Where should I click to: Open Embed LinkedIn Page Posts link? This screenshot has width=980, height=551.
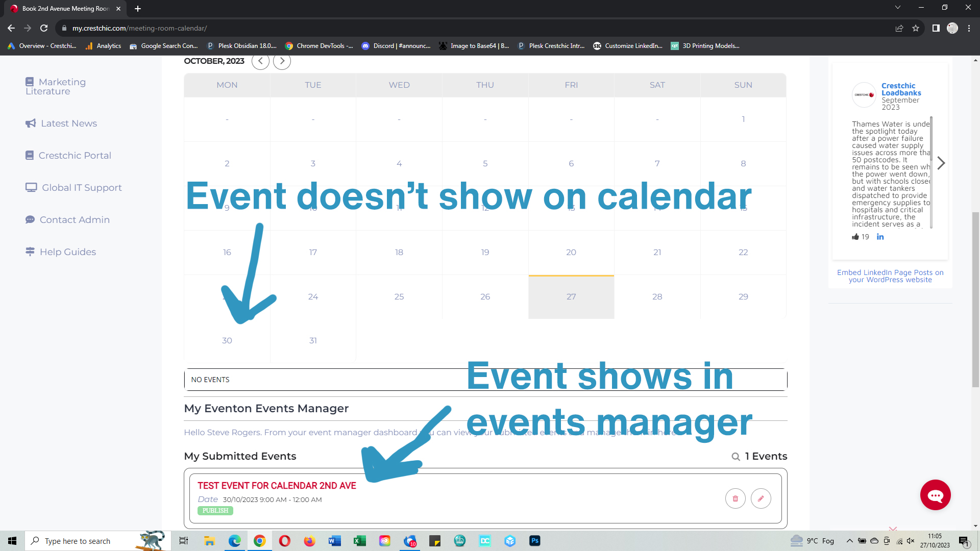[x=890, y=276]
